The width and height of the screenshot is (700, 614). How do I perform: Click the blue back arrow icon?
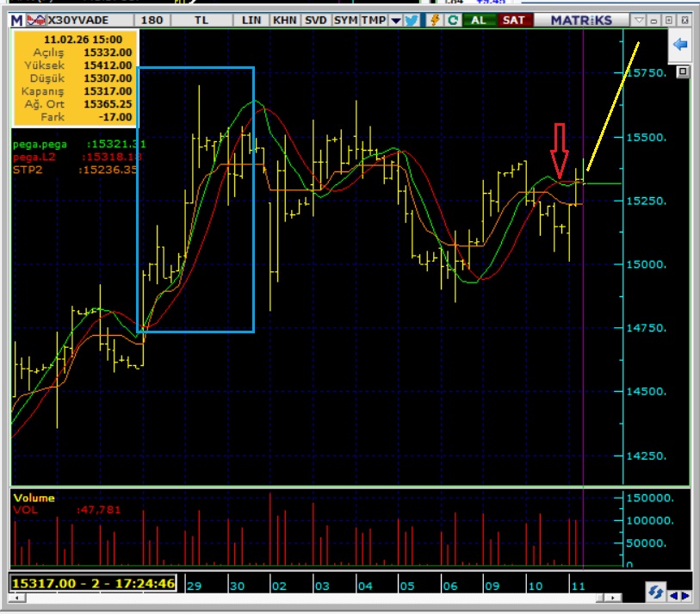680,45
